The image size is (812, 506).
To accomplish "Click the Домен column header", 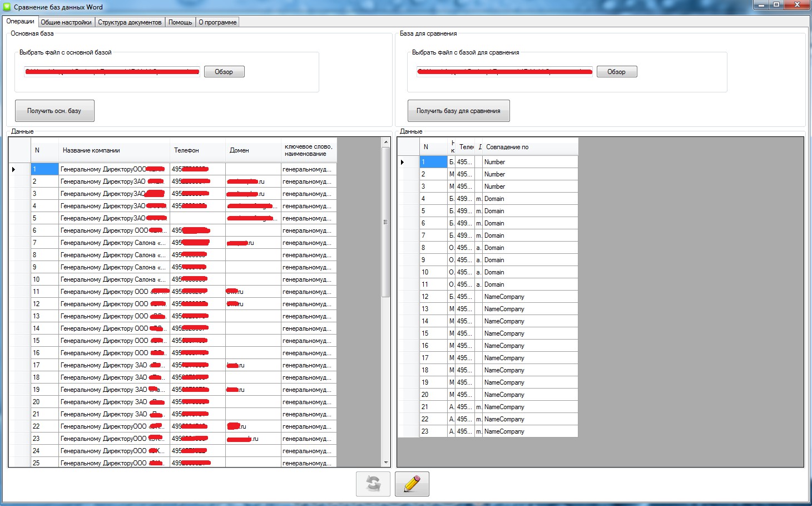I will 253,150.
